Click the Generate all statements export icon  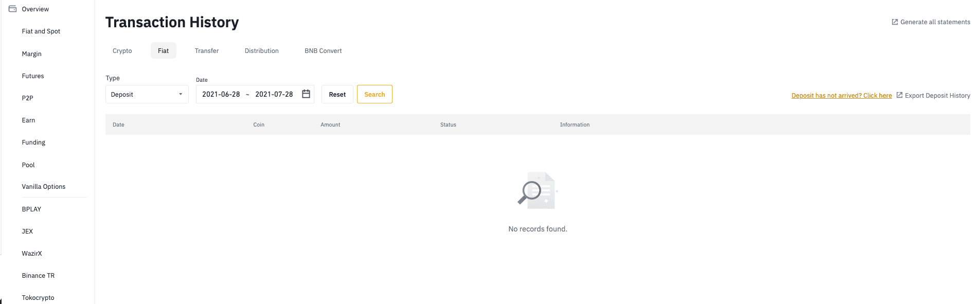[895, 22]
